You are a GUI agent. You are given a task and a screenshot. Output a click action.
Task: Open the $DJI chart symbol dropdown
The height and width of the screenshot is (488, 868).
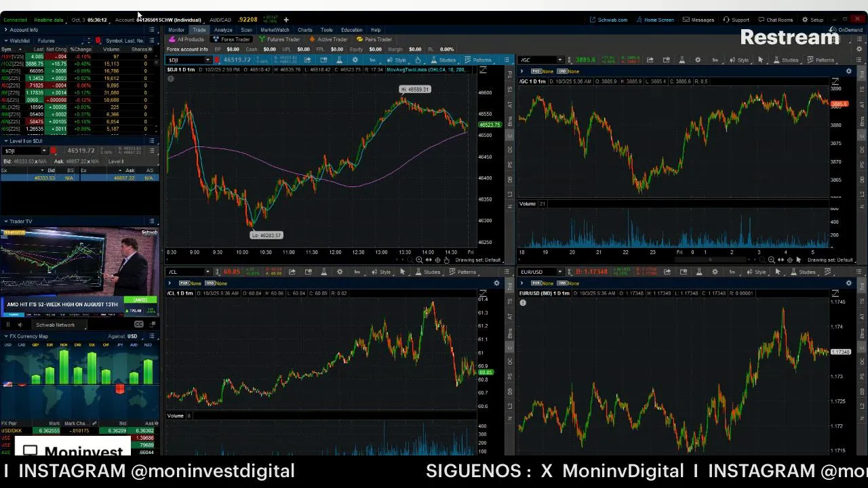click(x=208, y=60)
